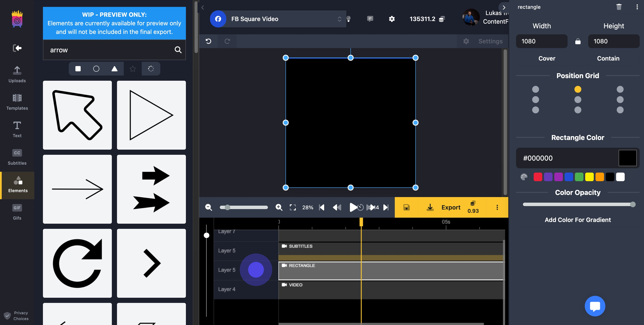
Task: Zoom out of the canvas with the magnifier minus icon
Action: click(x=208, y=207)
